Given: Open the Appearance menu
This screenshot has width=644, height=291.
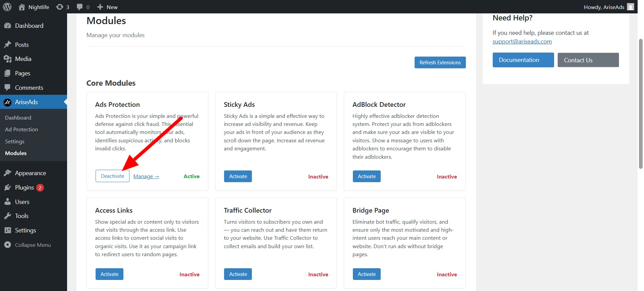Looking at the screenshot, I should [31, 173].
